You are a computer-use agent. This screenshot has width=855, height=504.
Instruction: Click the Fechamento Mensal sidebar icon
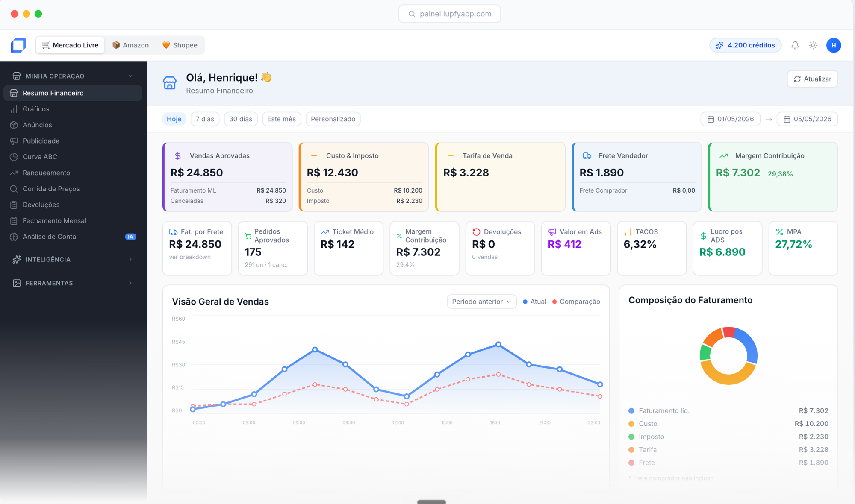tap(14, 221)
